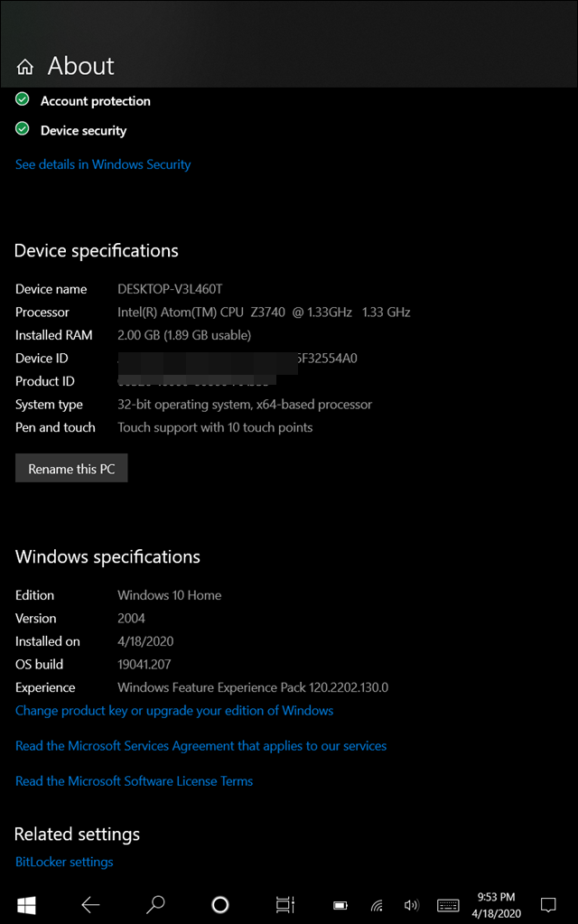The image size is (578, 924).
Task: Click Change product key or upgrade link
Action: point(174,711)
